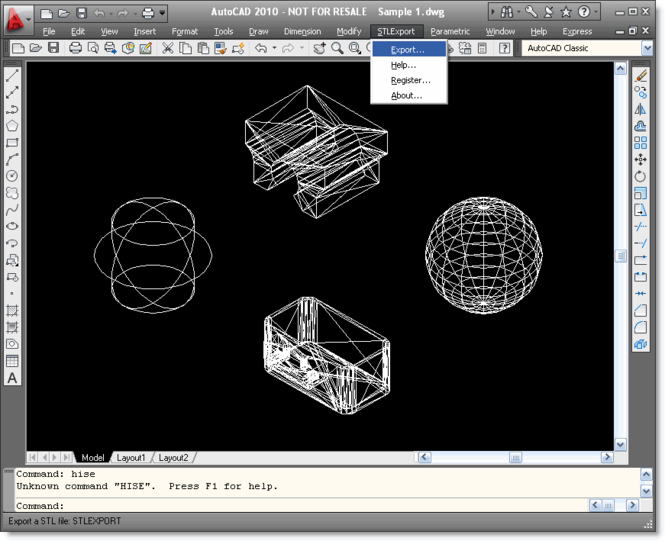The image size is (665, 541).
Task: Click the Plot printer icon in Standard toolbar
Action: tap(75, 48)
